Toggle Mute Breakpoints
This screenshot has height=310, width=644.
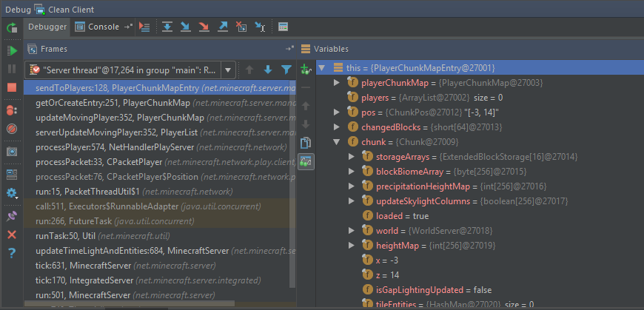[x=12, y=128]
